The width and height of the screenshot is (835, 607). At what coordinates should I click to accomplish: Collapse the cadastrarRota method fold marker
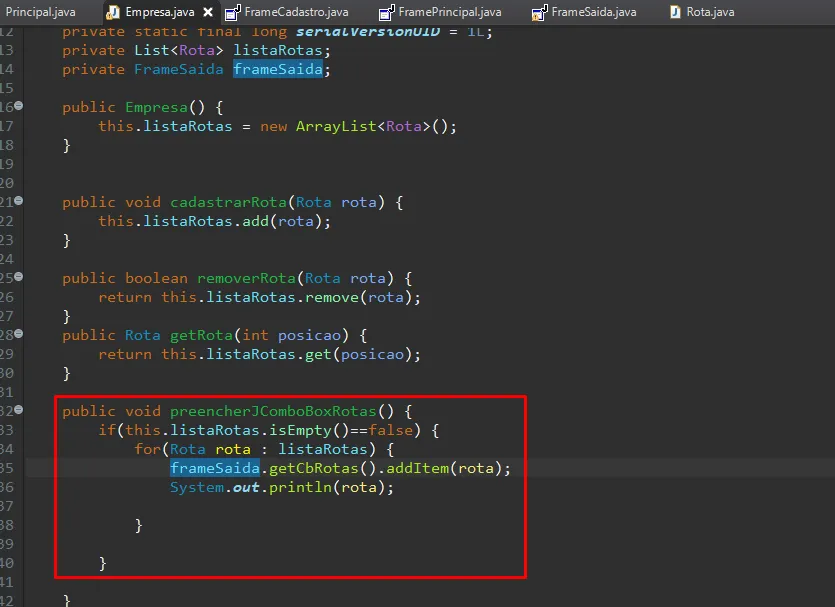point(19,201)
